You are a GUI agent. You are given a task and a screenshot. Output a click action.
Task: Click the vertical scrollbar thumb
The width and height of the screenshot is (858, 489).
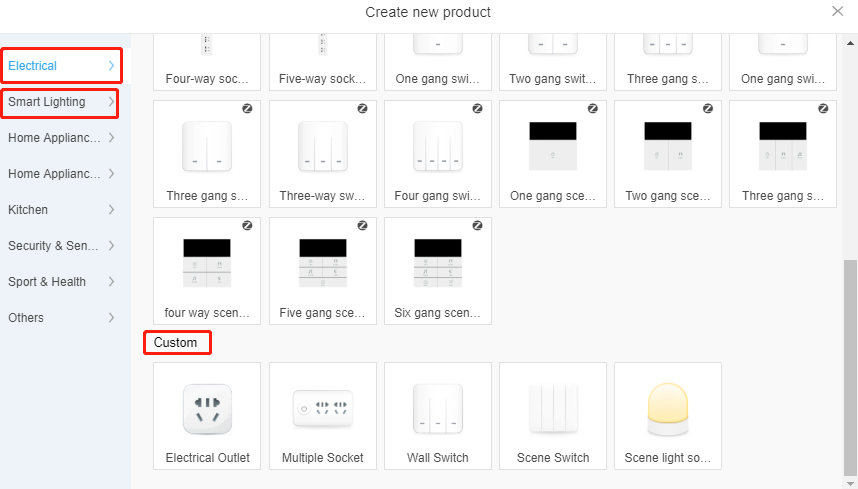pos(851,368)
